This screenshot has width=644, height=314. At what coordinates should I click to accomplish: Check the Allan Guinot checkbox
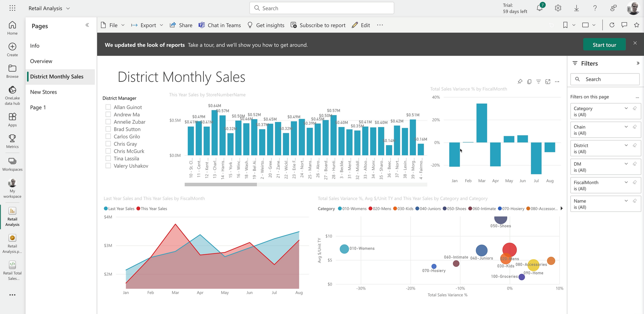pyautogui.click(x=108, y=107)
